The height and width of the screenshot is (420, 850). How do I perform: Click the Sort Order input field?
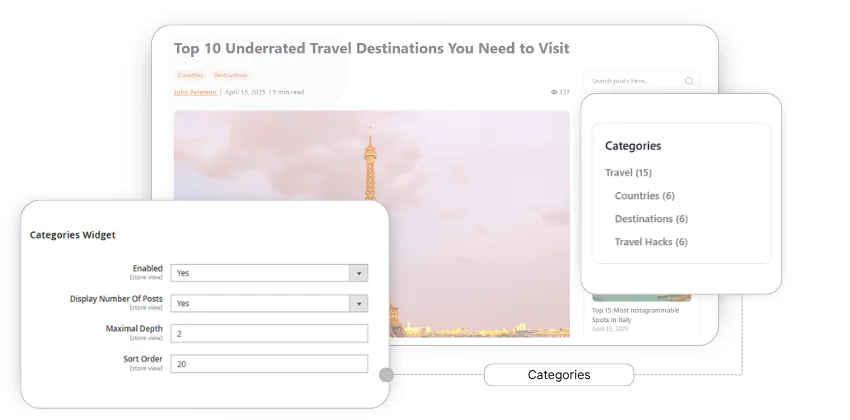coord(269,364)
